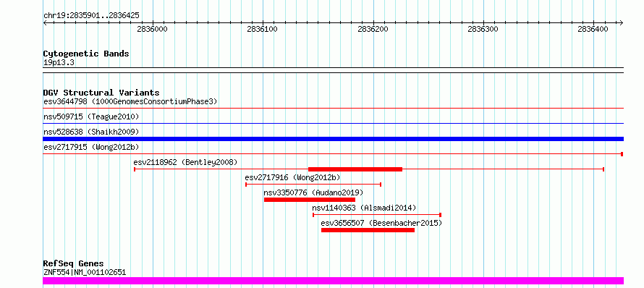Image resolution: width=644 pixels, height=288 pixels.
Task: Select the Cytogenetic Bands track title
Action: 86,54
